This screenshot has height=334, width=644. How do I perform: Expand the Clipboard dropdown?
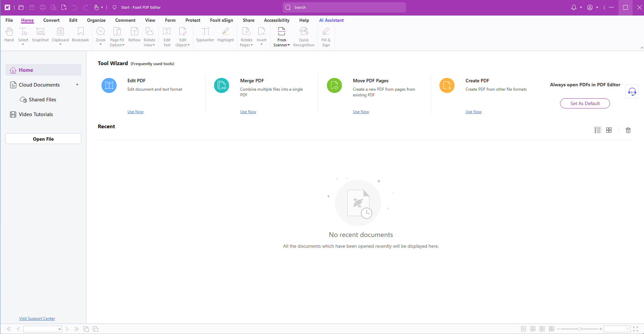tap(60, 44)
